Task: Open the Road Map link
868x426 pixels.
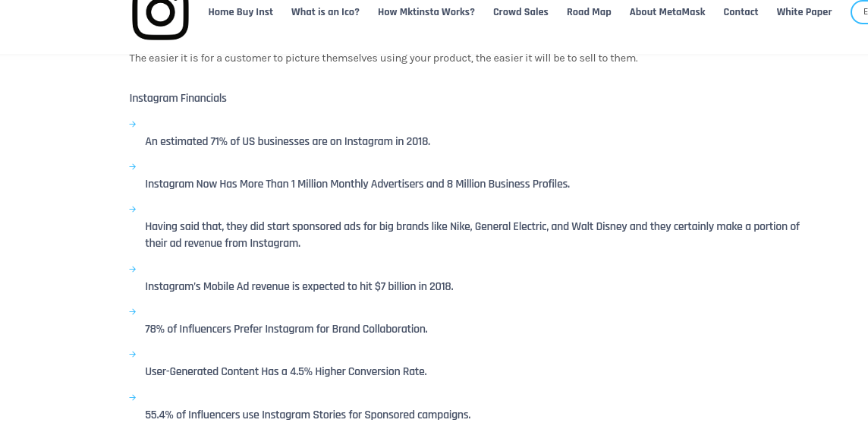Action: point(589,12)
